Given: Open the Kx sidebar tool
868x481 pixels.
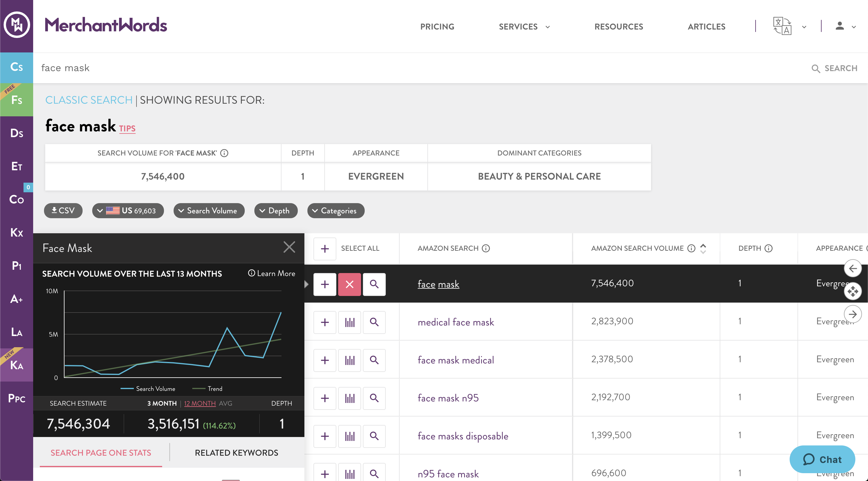Looking at the screenshot, I should [17, 232].
